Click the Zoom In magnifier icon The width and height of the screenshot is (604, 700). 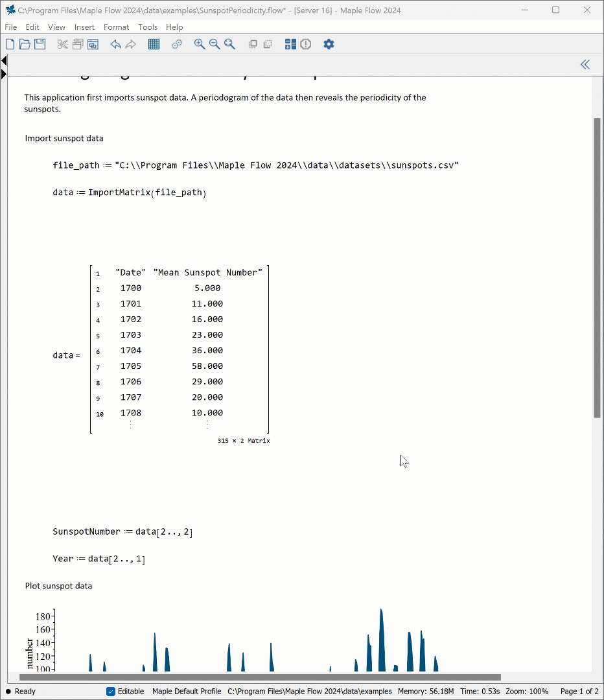click(200, 44)
